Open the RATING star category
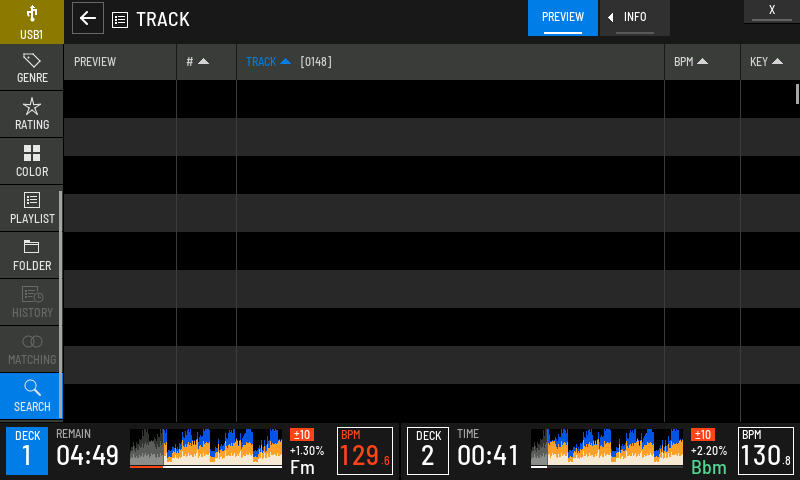 pyautogui.click(x=32, y=115)
